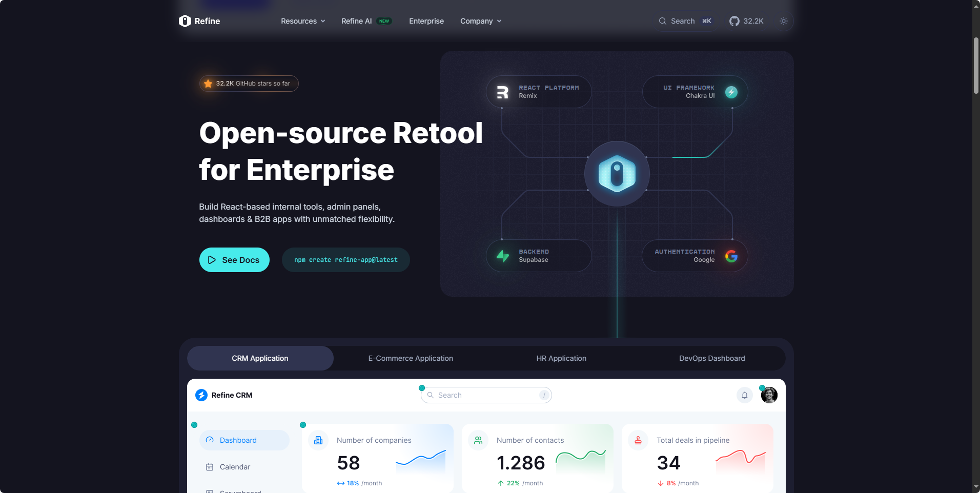Select Dashboard in CRM sidebar
Image resolution: width=980 pixels, height=493 pixels.
click(244, 440)
